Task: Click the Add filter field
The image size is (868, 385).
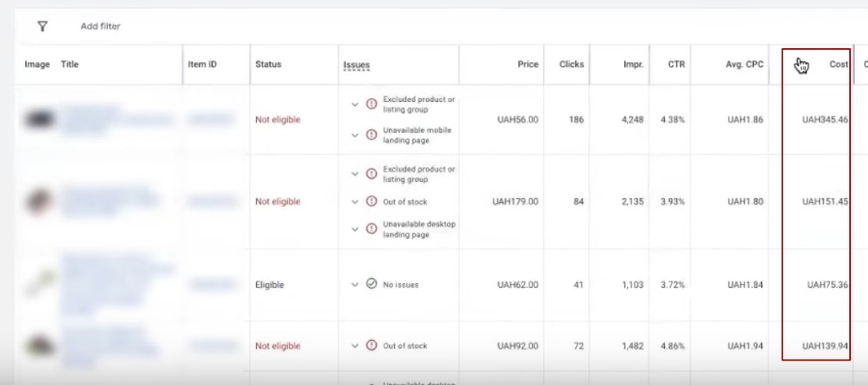Action: (100, 26)
